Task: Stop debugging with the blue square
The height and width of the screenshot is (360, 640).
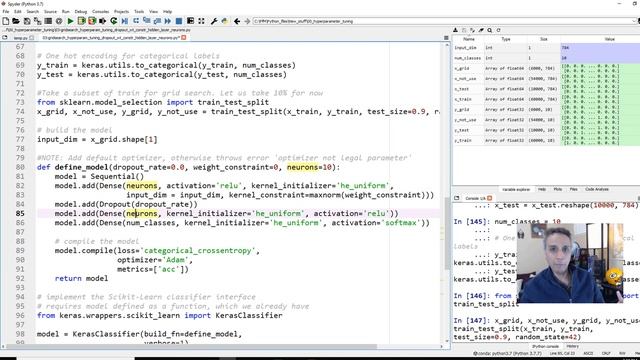Action: click(179, 21)
